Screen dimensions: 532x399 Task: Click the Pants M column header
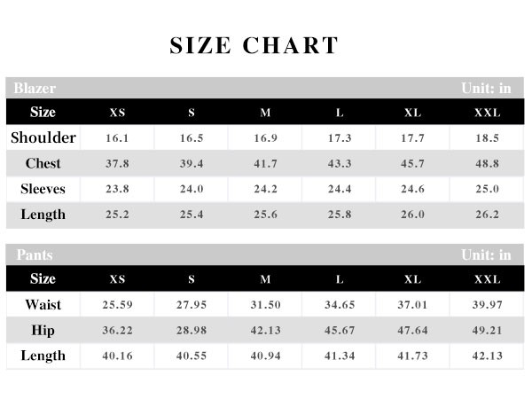(x=265, y=279)
